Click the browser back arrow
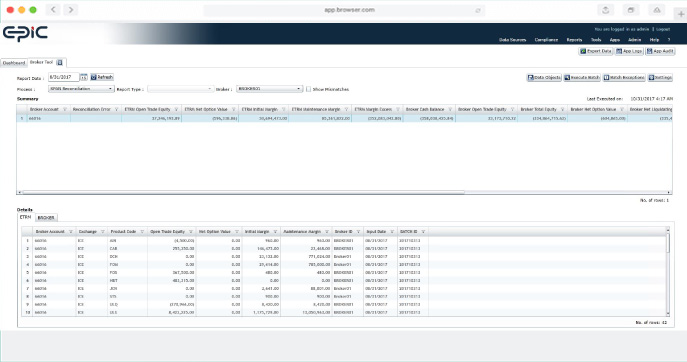Image resolution: width=687 pixels, height=362 pixels. pyautogui.click(x=53, y=10)
